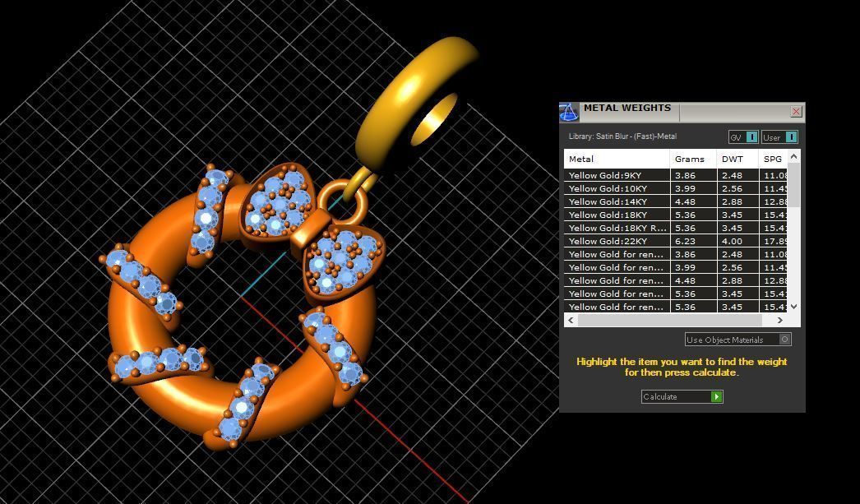Click the table's scroll left arrow
Image resolution: width=860 pixels, height=504 pixels.
(x=571, y=321)
